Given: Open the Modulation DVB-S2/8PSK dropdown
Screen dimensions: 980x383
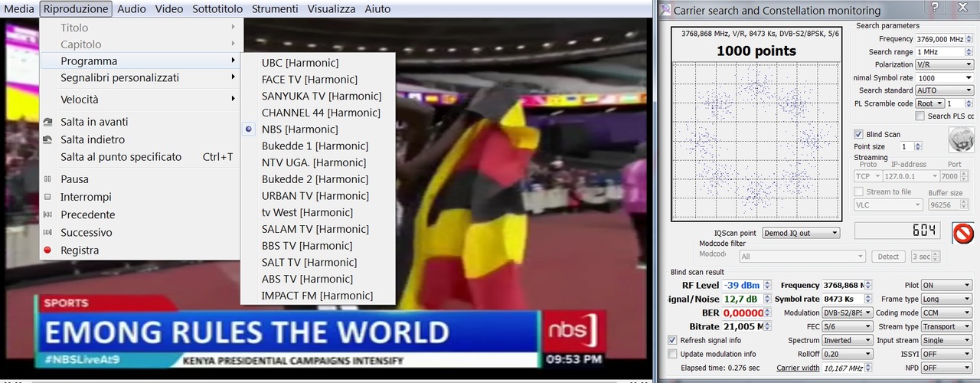Looking at the screenshot, I should pos(847,313).
